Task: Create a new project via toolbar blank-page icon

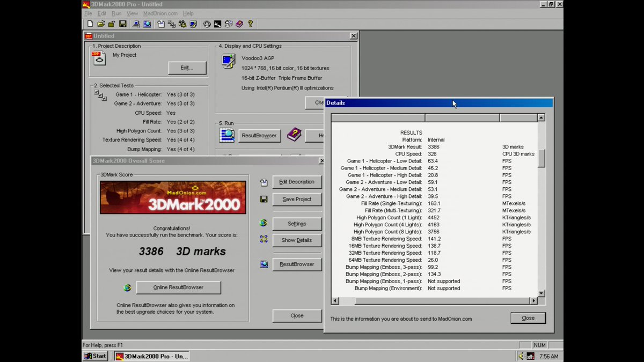Action: pos(90,24)
